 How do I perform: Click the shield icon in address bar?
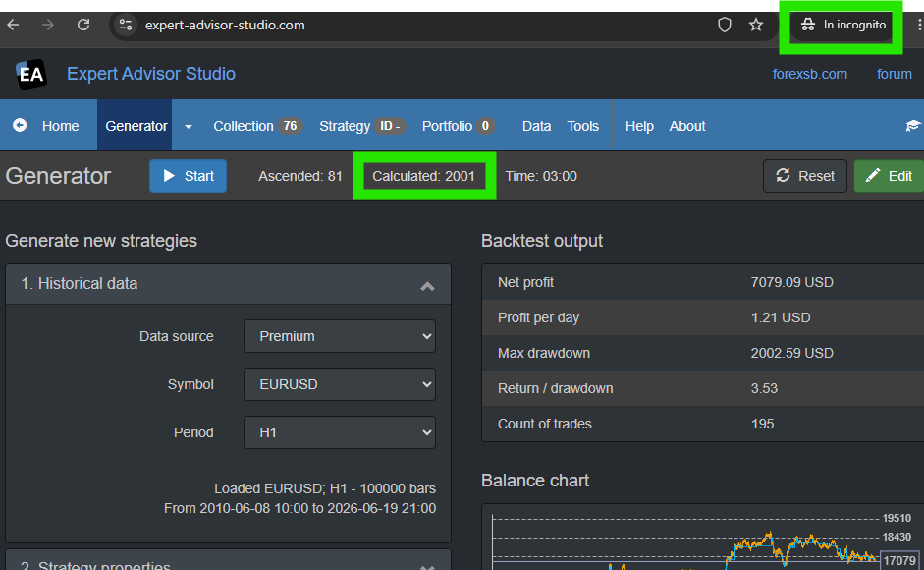pyautogui.click(x=725, y=25)
